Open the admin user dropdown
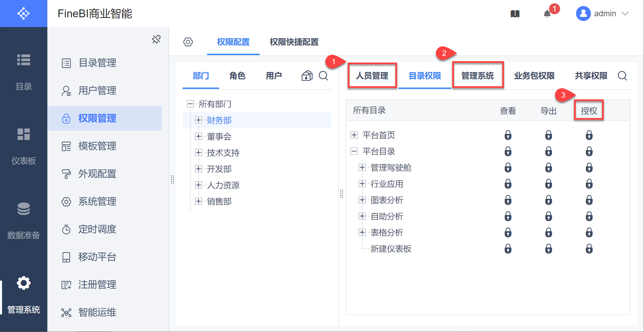644x332 pixels. click(602, 14)
